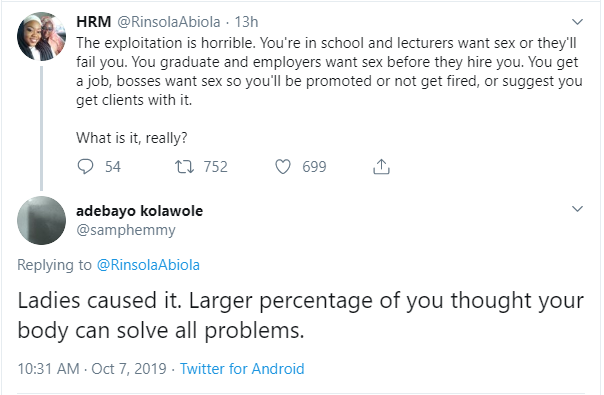The width and height of the screenshot is (604, 395).
Task: View the 699 likes count
Action: (314, 167)
